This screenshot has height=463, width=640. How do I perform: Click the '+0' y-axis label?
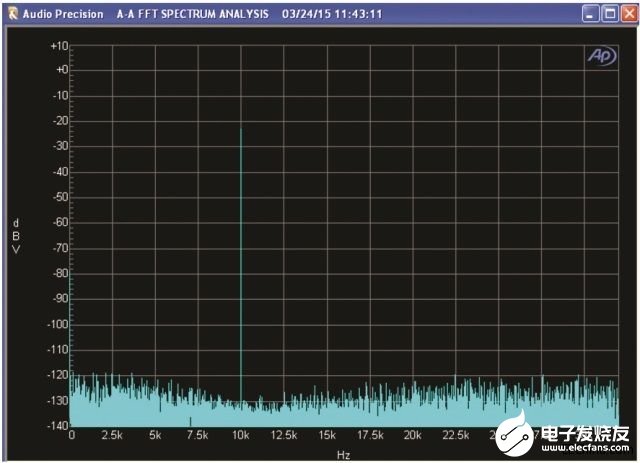coord(62,70)
